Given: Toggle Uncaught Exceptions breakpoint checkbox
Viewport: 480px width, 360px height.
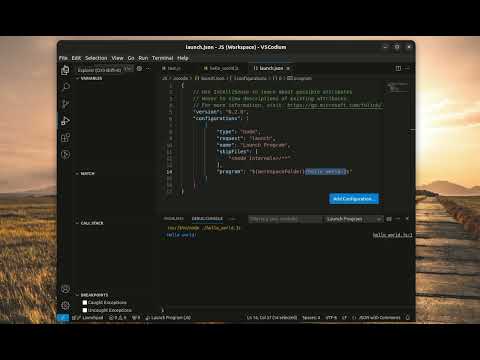Looking at the screenshot, I should [85, 310].
